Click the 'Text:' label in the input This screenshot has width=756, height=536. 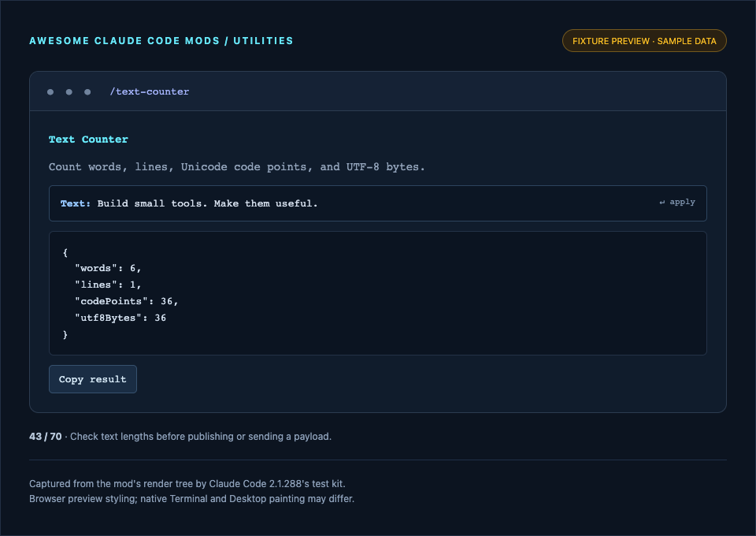(x=76, y=203)
